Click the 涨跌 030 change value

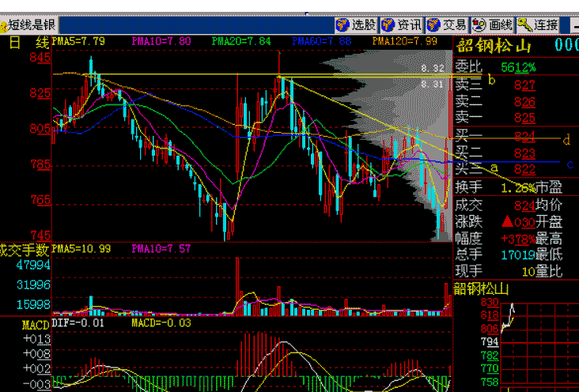coord(518,222)
